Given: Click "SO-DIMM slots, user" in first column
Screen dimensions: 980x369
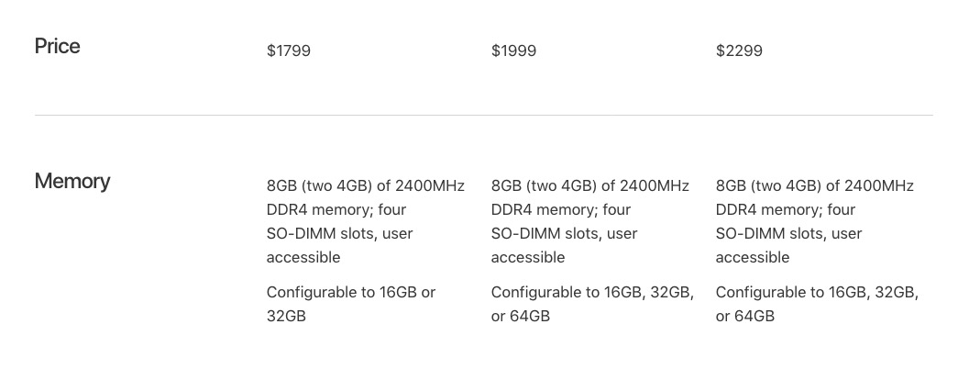Looking at the screenshot, I should [x=339, y=233].
